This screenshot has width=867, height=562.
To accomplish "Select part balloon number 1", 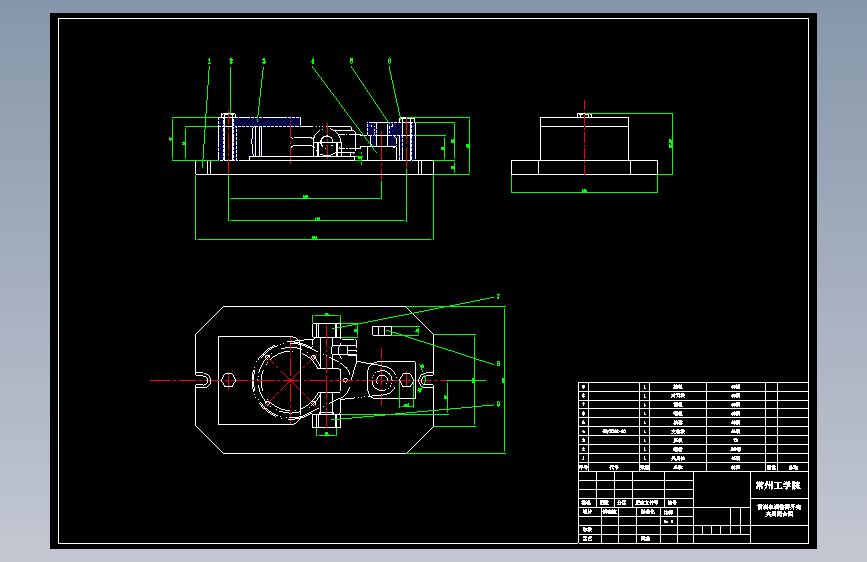I will (x=209, y=61).
